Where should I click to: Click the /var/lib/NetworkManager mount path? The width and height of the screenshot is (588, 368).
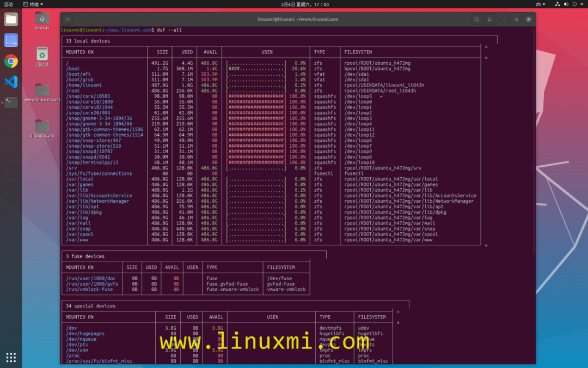pos(97,201)
